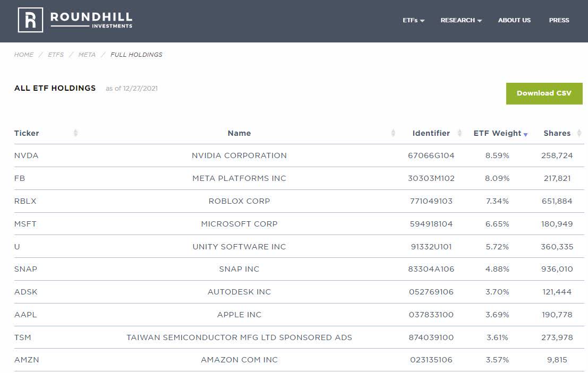Click the 936,010 shares value
Screen dimensions: 588x373
(557, 269)
